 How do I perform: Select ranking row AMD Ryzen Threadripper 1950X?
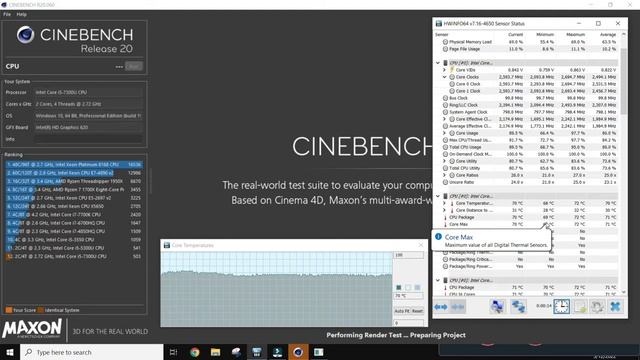pyautogui.click(x=74, y=181)
